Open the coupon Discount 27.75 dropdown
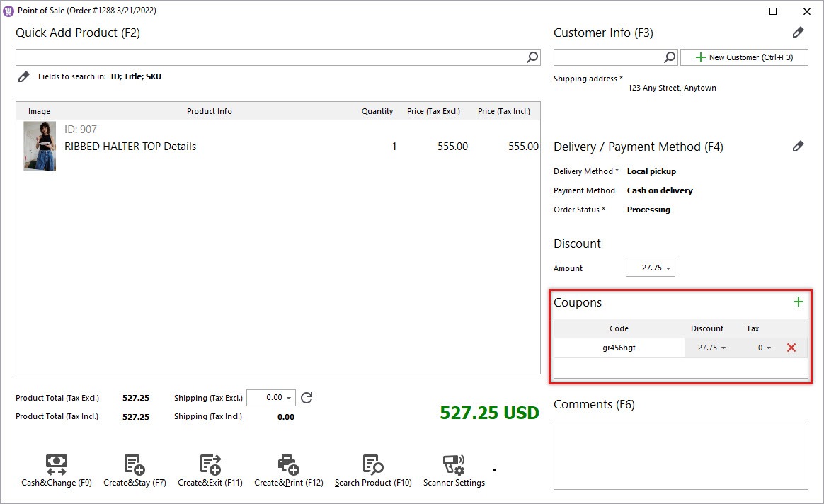Image resolution: width=824 pixels, height=504 pixels. pos(723,348)
